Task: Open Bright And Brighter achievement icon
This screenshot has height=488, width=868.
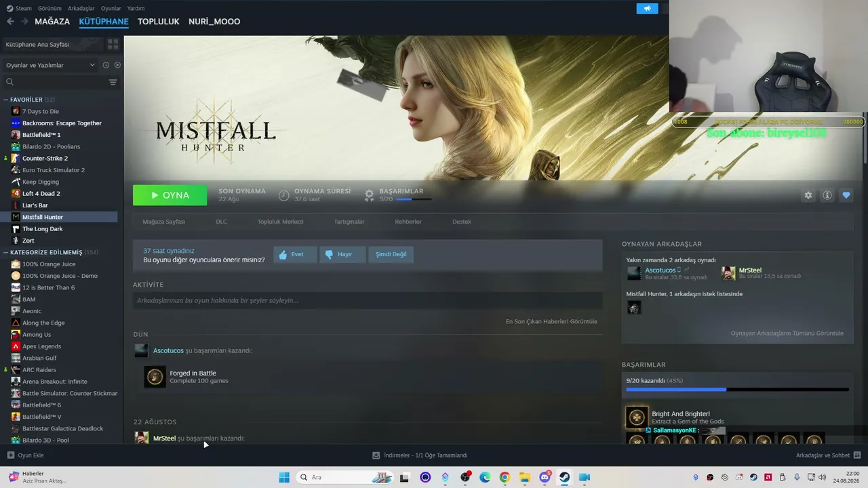Action: [637, 418]
